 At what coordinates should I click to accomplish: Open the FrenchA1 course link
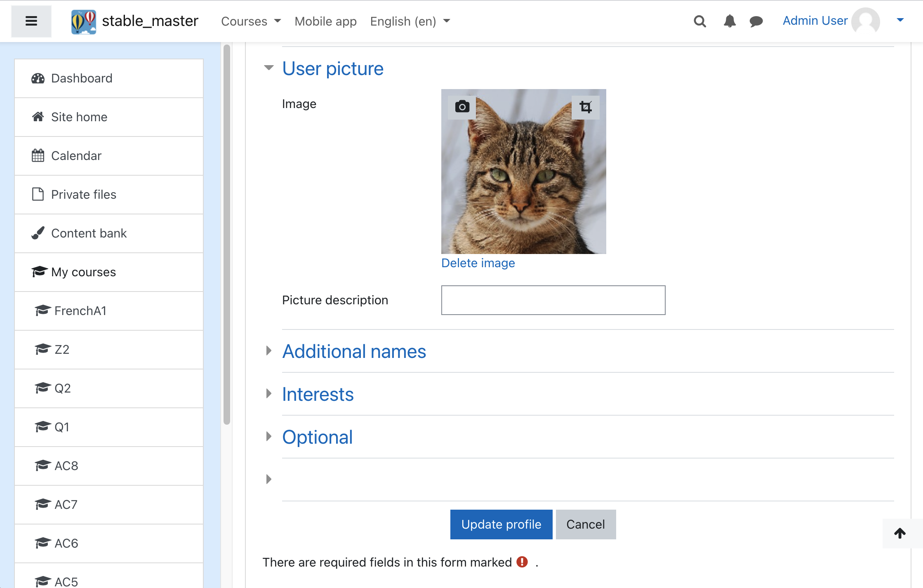(109, 311)
